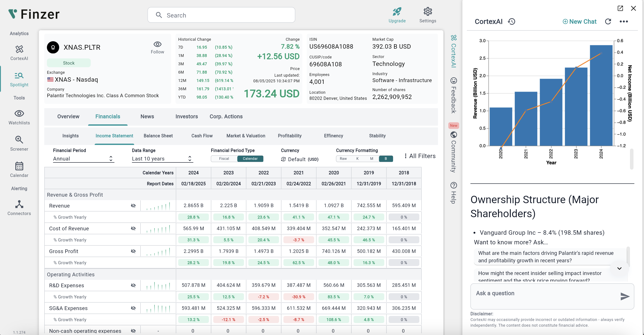This screenshot has height=335, width=644.
Task: Click the Currency Default (USD) selector
Action: click(x=300, y=159)
